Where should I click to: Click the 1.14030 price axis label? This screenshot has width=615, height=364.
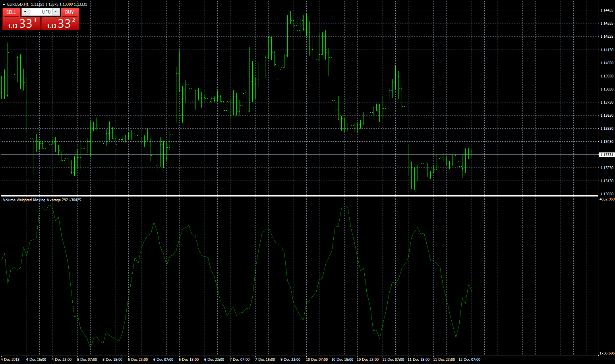(607, 63)
